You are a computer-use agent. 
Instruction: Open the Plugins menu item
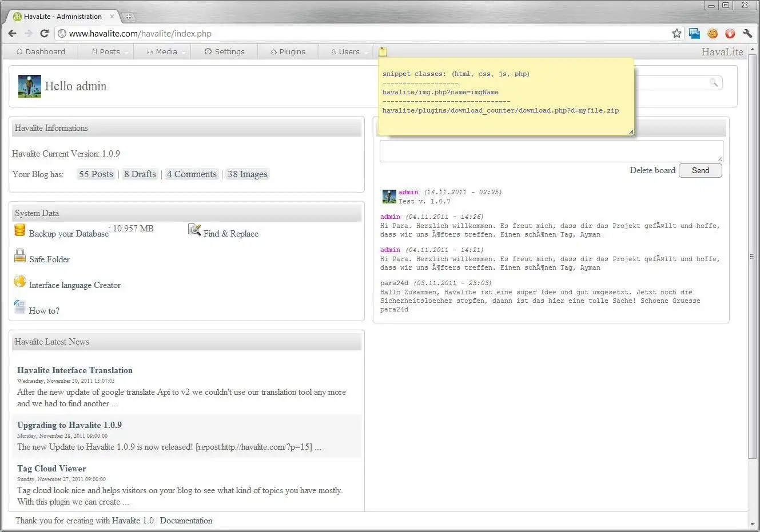pyautogui.click(x=288, y=51)
